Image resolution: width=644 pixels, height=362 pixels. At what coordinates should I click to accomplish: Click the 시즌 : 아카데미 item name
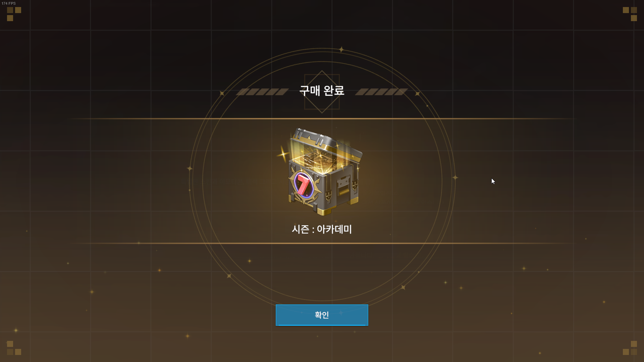(x=322, y=229)
